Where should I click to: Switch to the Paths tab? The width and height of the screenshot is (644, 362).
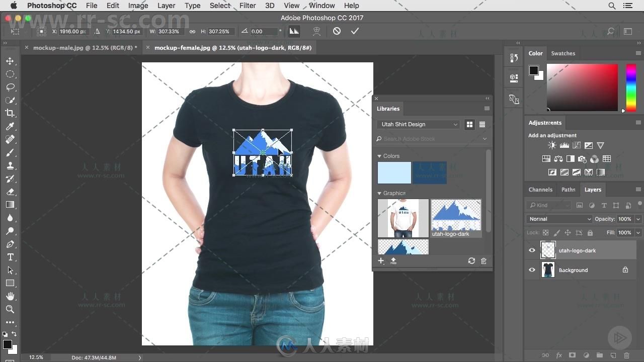click(x=569, y=190)
